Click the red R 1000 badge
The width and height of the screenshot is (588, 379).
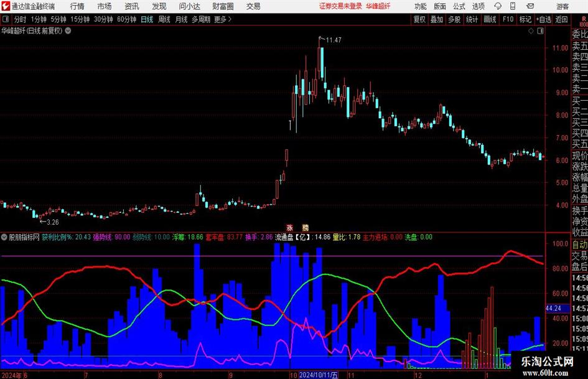pyautogui.click(x=584, y=21)
